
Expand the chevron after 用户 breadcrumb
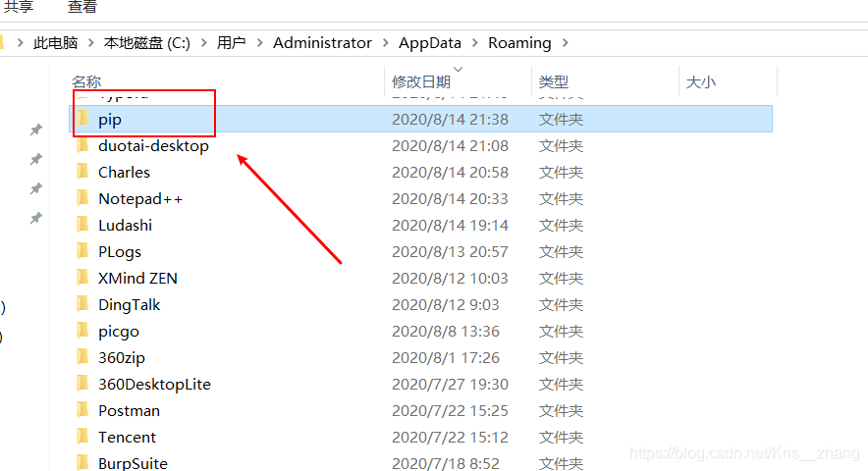[259, 42]
